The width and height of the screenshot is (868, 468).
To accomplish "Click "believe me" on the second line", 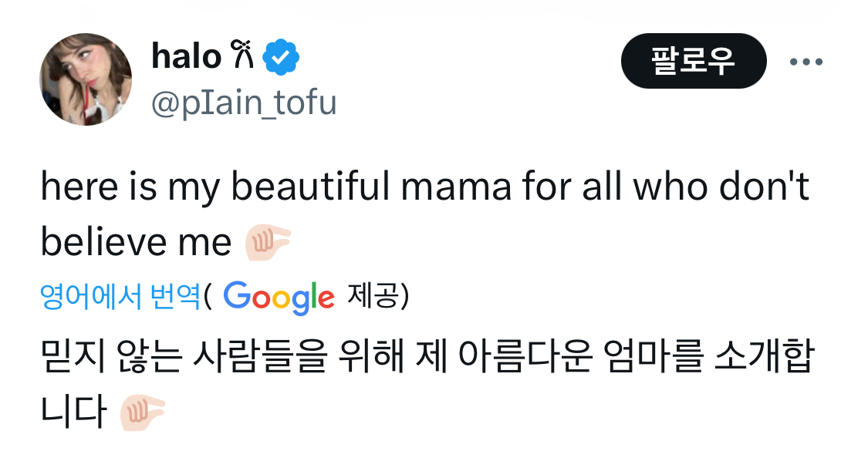I will point(136,244).
